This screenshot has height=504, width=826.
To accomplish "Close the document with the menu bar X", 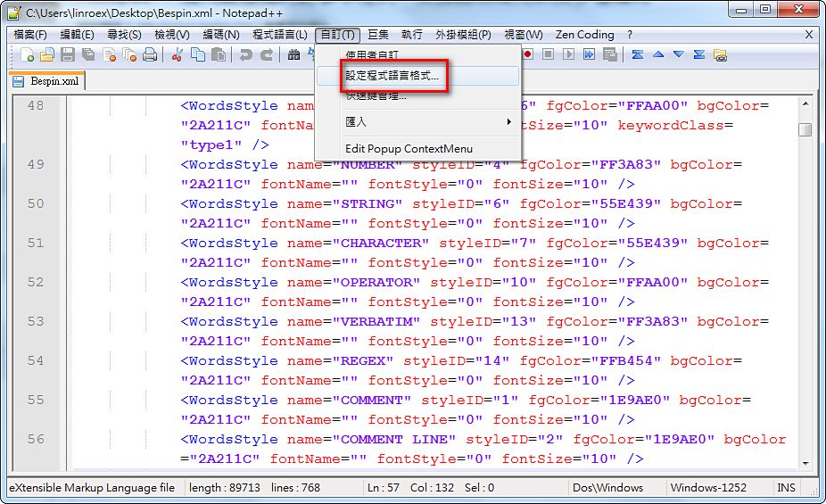I will click(x=809, y=35).
